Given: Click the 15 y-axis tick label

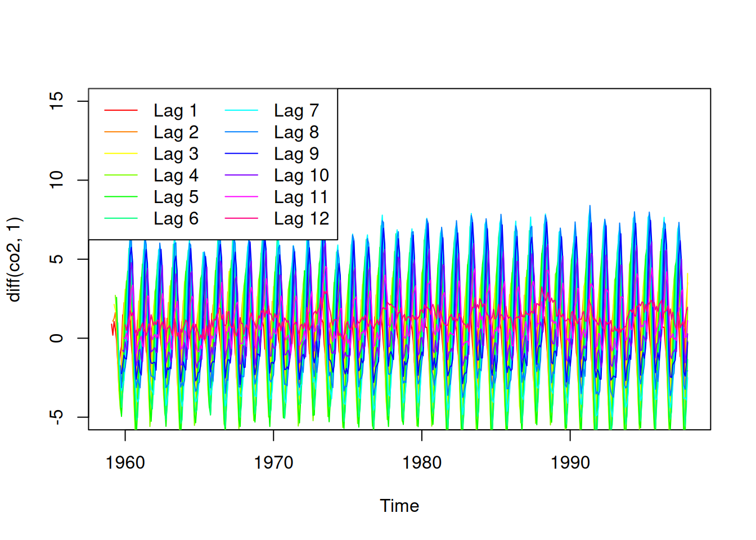Looking at the screenshot, I should pos(56,101).
